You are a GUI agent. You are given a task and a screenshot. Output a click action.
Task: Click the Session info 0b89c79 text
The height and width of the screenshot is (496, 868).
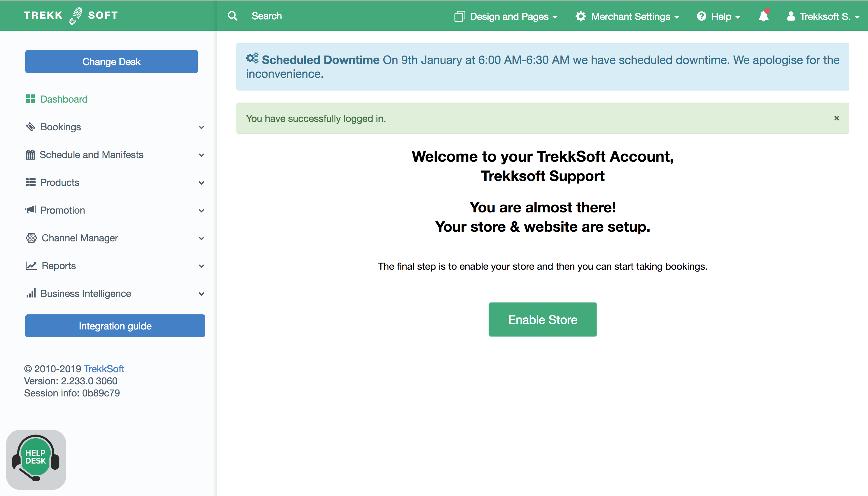coord(72,393)
